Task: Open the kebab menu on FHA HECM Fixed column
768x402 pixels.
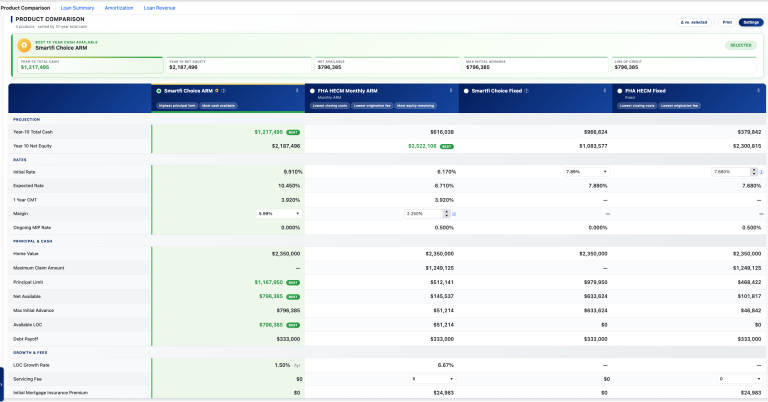Action: (758, 91)
